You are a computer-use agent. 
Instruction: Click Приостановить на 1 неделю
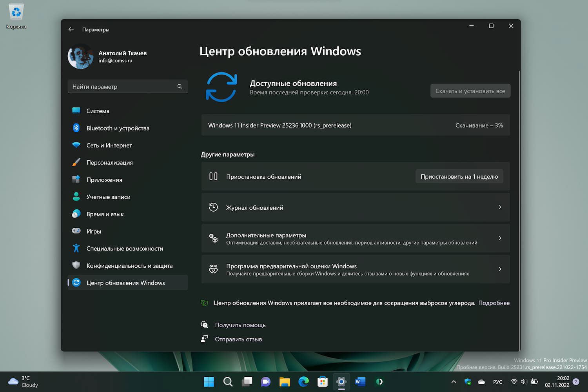[459, 176]
